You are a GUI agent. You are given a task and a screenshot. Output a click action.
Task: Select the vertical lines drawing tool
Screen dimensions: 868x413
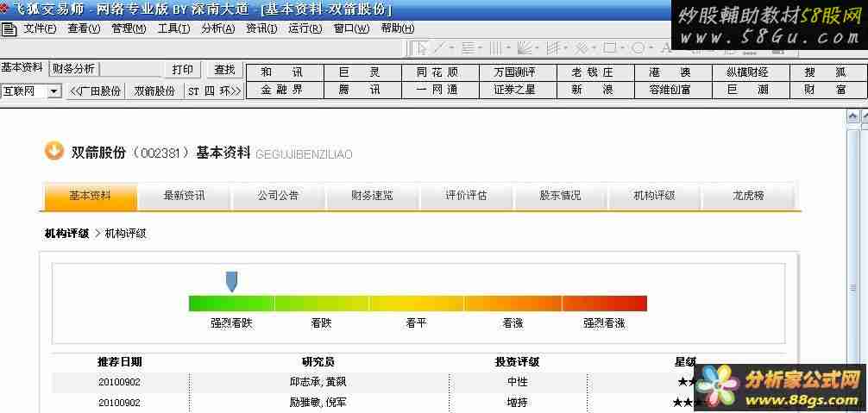(495, 48)
